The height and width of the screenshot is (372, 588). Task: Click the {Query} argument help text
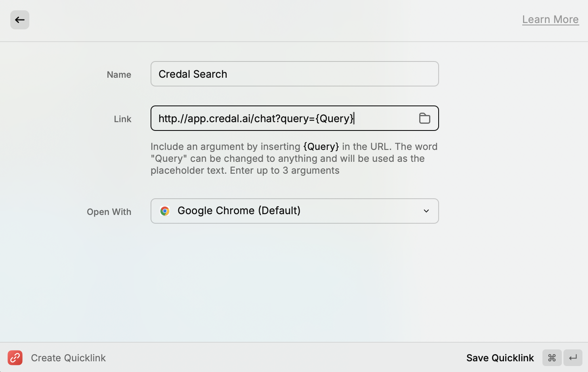[x=294, y=158]
